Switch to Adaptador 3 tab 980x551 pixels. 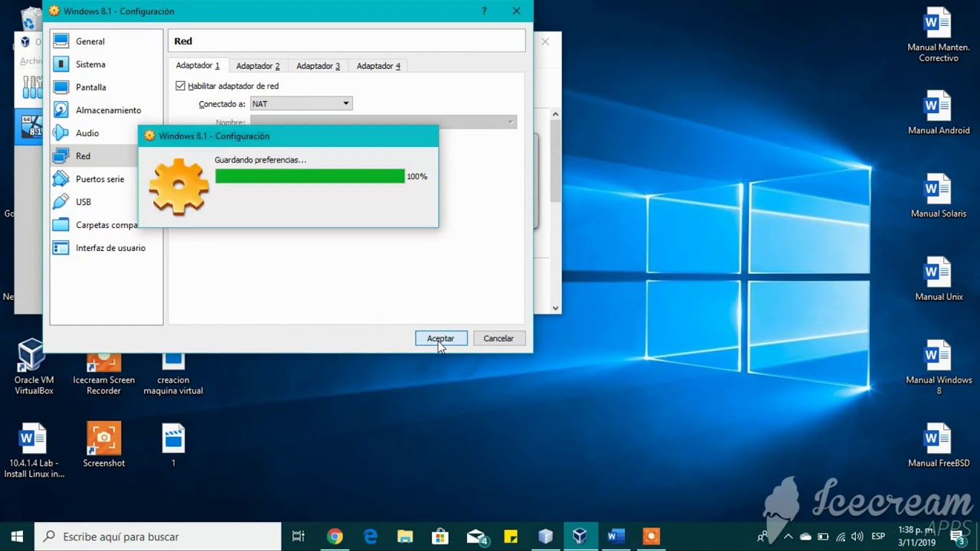[318, 66]
